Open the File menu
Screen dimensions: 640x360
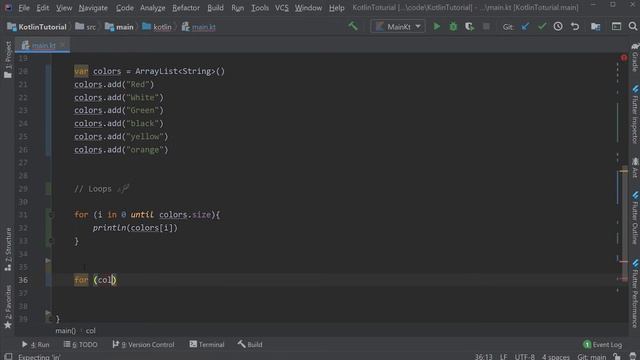point(24,8)
